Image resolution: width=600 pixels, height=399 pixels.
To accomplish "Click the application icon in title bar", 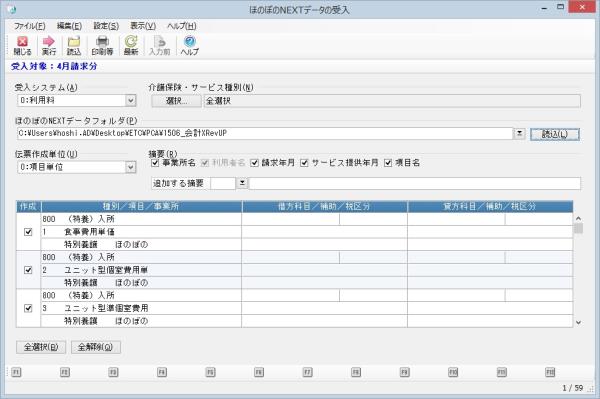I will click(x=11, y=9).
